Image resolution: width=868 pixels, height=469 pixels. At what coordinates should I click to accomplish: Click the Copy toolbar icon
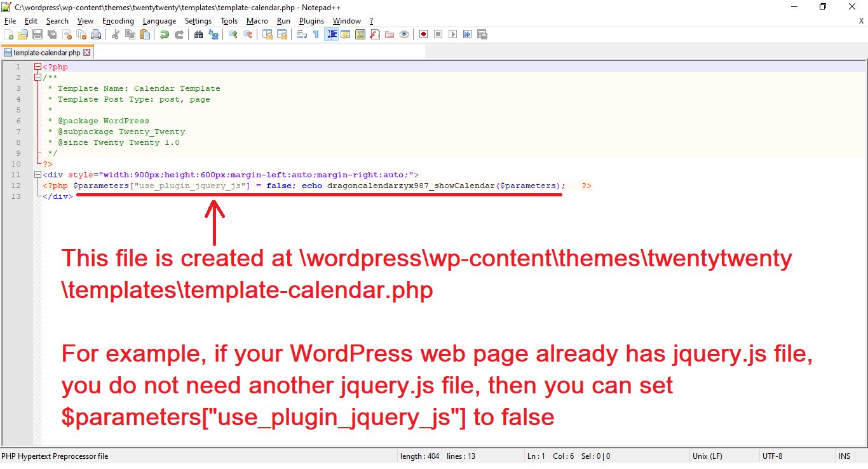click(130, 34)
